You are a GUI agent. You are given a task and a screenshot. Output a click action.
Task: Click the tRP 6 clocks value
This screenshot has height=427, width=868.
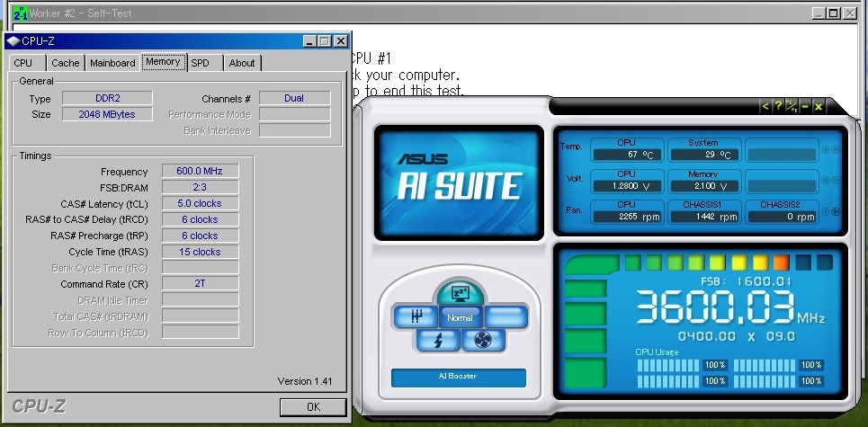[x=200, y=236]
